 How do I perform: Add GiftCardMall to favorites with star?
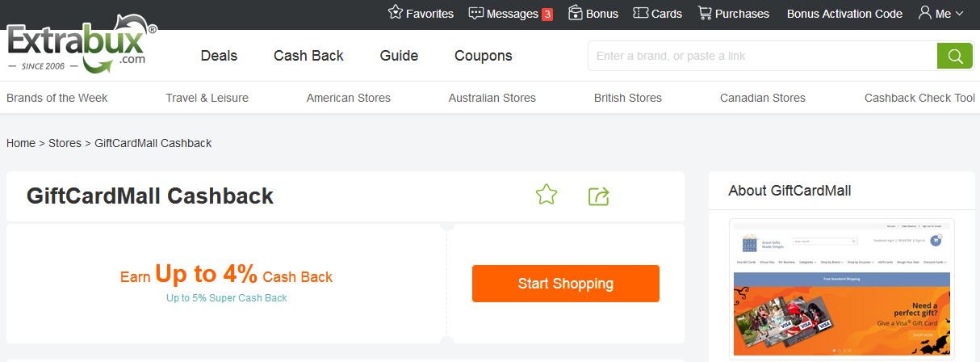click(547, 195)
